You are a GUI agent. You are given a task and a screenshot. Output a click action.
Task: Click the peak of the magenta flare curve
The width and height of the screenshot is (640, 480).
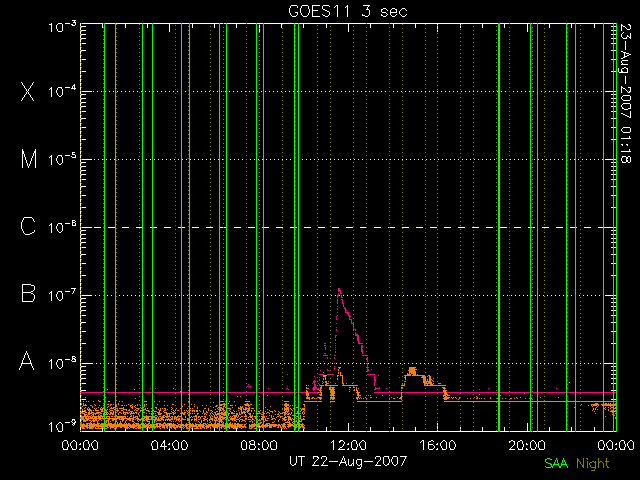[x=339, y=289]
